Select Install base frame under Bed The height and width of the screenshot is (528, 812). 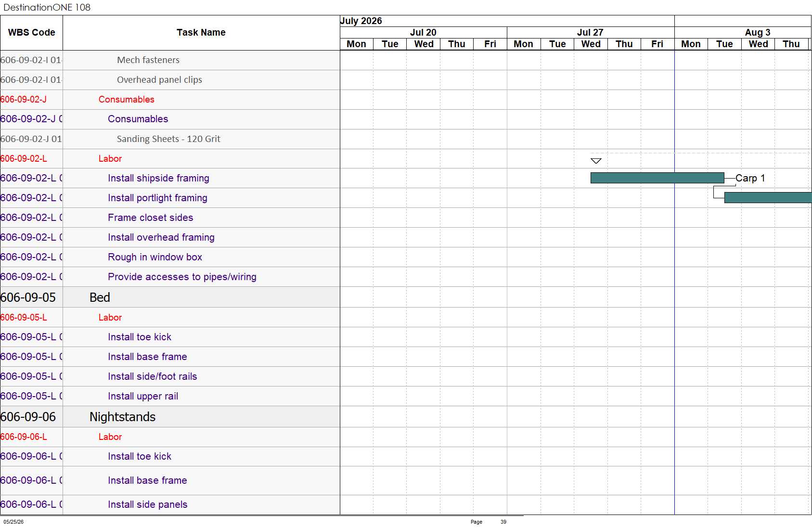coord(147,357)
